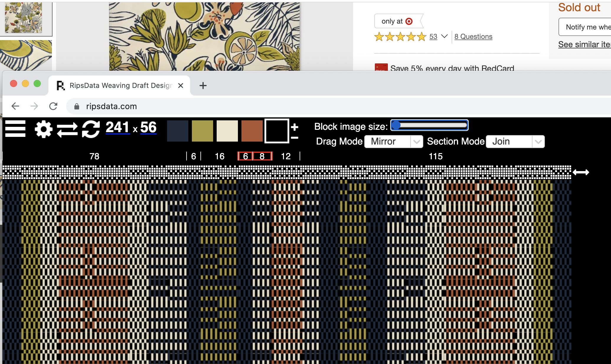
Task: Open settings gear in RipsData toolbar
Action: [44, 129]
